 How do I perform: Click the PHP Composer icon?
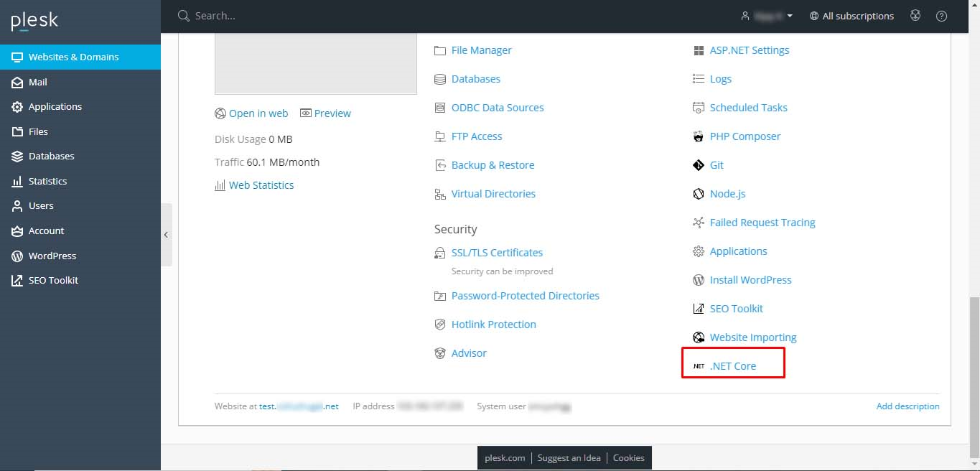click(x=698, y=136)
